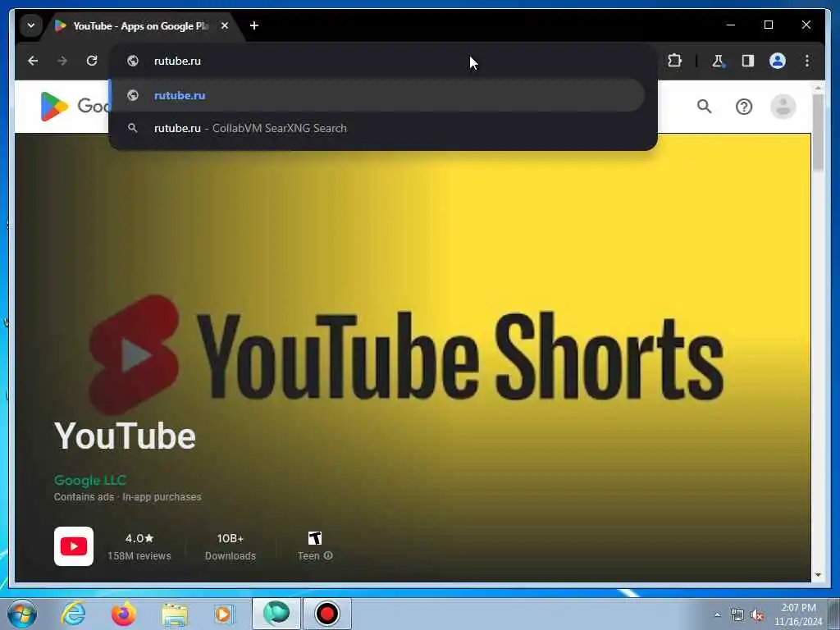Image resolution: width=840 pixels, height=630 pixels.
Task: Launch Internet Explorer from taskbar
Action: click(73, 614)
